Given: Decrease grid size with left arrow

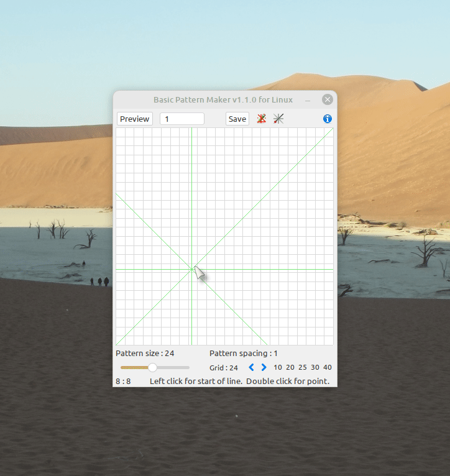Looking at the screenshot, I should tap(251, 368).
